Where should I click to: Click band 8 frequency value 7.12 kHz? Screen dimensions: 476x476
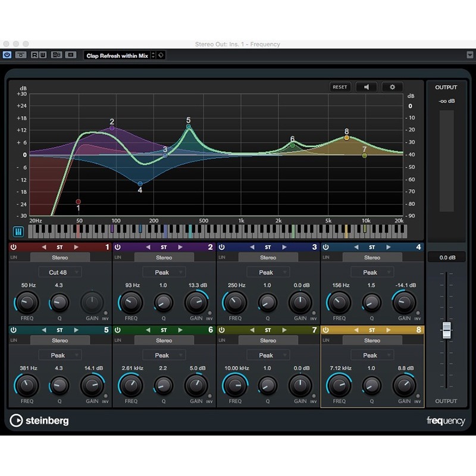click(x=340, y=368)
